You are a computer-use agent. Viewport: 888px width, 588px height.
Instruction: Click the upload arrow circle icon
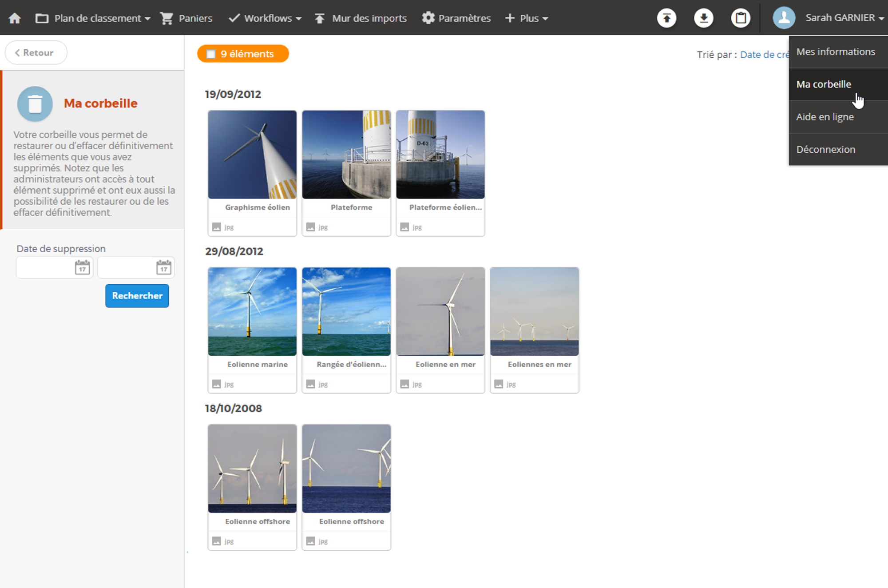click(x=666, y=18)
